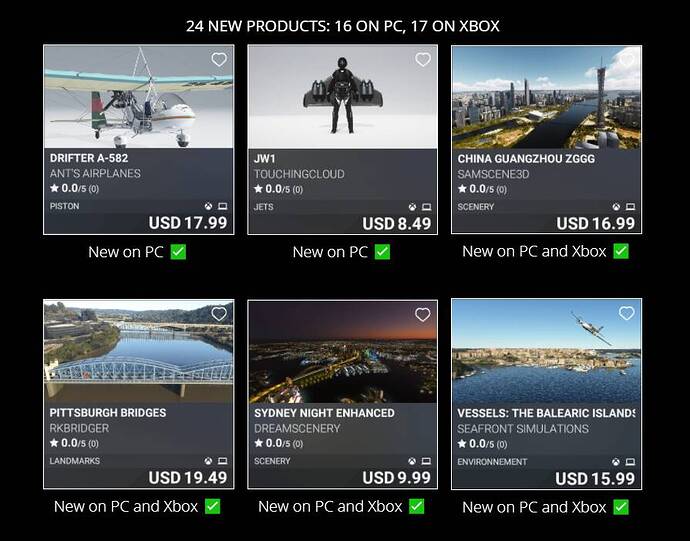Click heart icon on China Guangzhou ZGGG
Viewport: 690px width, 541px height.
[x=627, y=59]
